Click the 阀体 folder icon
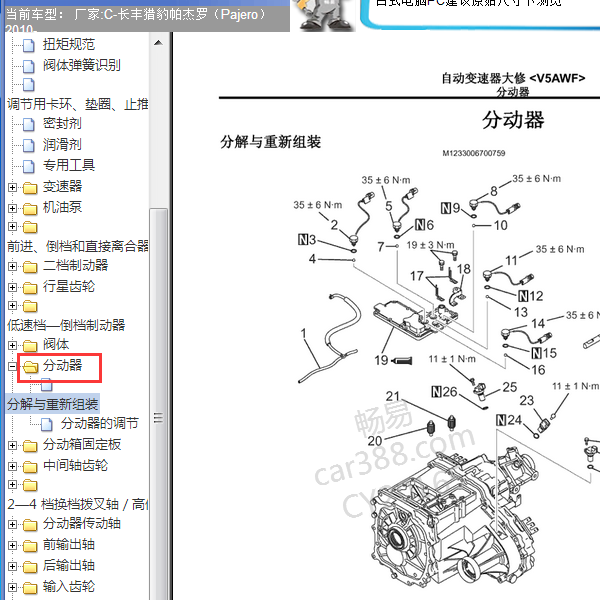Image resolution: width=600 pixels, height=600 pixels. pyautogui.click(x=30, y=346)
